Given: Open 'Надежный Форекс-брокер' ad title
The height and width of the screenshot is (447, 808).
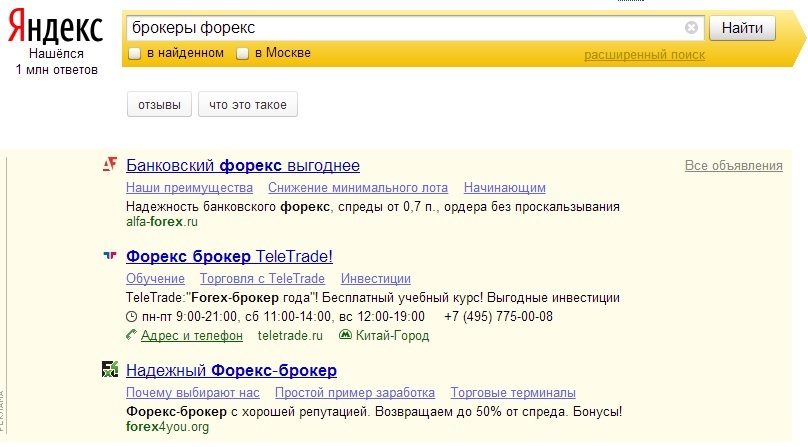Looking at the screenshot, I should [231, 370].
